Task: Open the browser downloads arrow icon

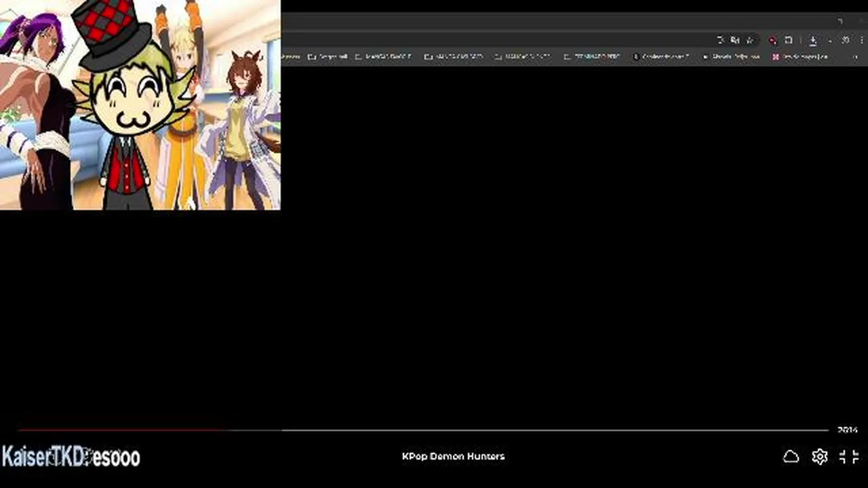Action: tap(812, 41)
